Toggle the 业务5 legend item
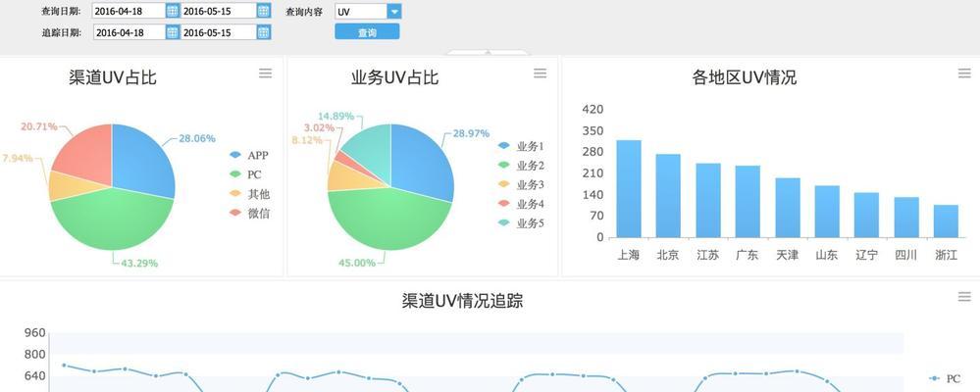The image size is (980, 392). (522, 223)
